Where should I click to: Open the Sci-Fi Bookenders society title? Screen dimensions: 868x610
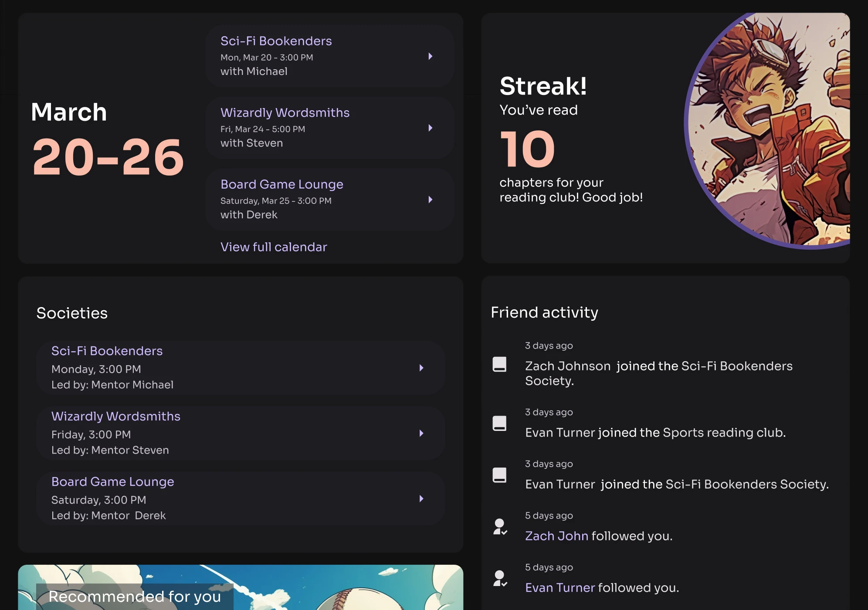tap(107, 351)
